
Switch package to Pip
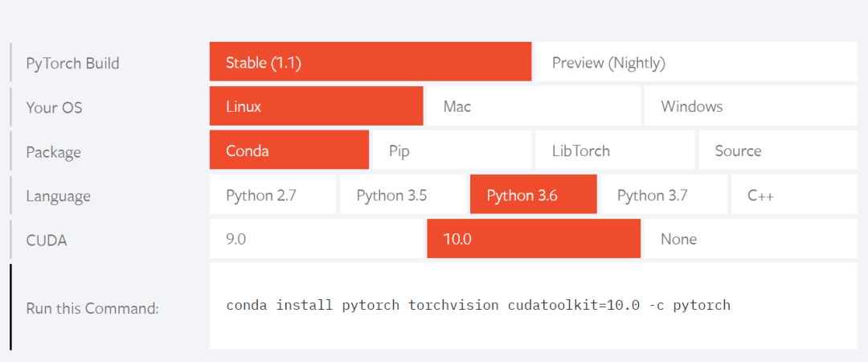coord(452,150)
